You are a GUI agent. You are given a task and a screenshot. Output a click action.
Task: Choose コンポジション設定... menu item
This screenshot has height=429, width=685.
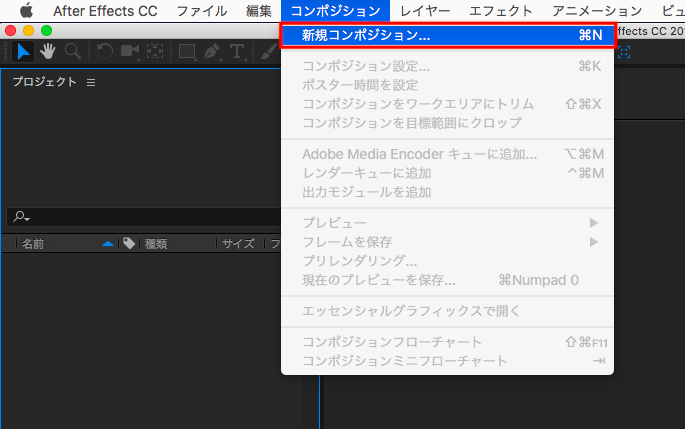click(x=447, y=66)
